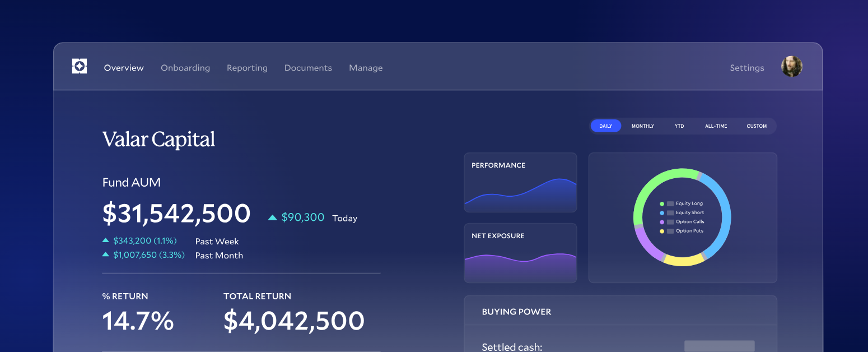This screenshot has width=868, height=352.
Task: Click the Valar Capital diamond logo icon
Action: click(x=79, y=66)
